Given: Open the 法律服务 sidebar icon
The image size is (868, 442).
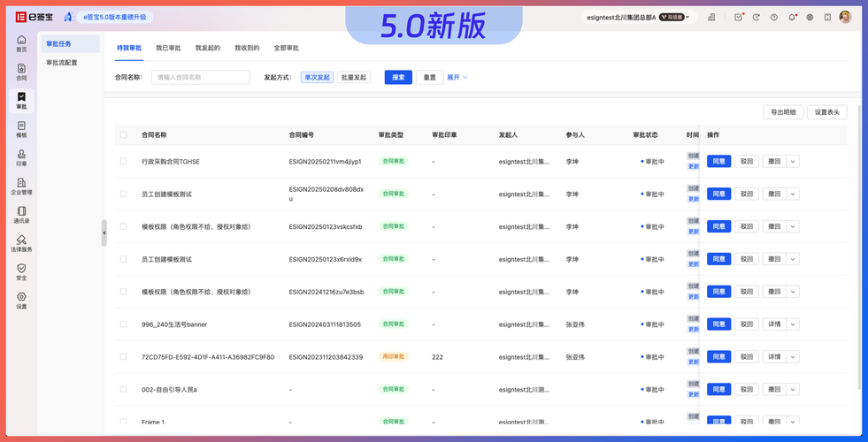Looking at the screenshot, I should point(21,243).
